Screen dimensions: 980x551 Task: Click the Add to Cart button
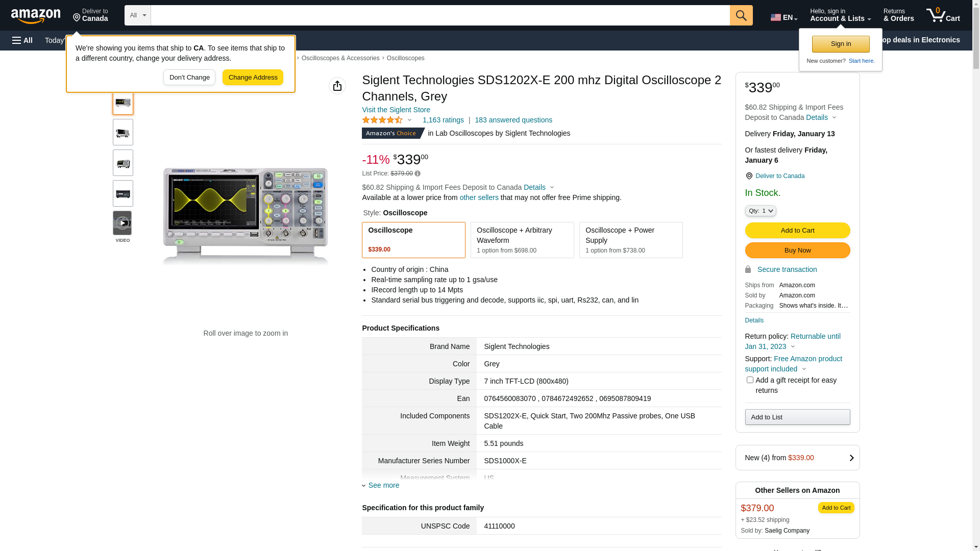point(797,230)
